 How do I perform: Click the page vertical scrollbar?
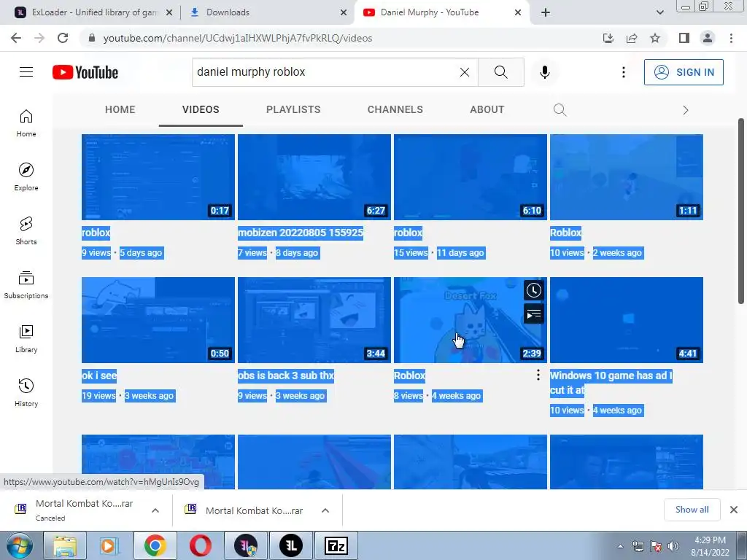click(x=741, y=211)
